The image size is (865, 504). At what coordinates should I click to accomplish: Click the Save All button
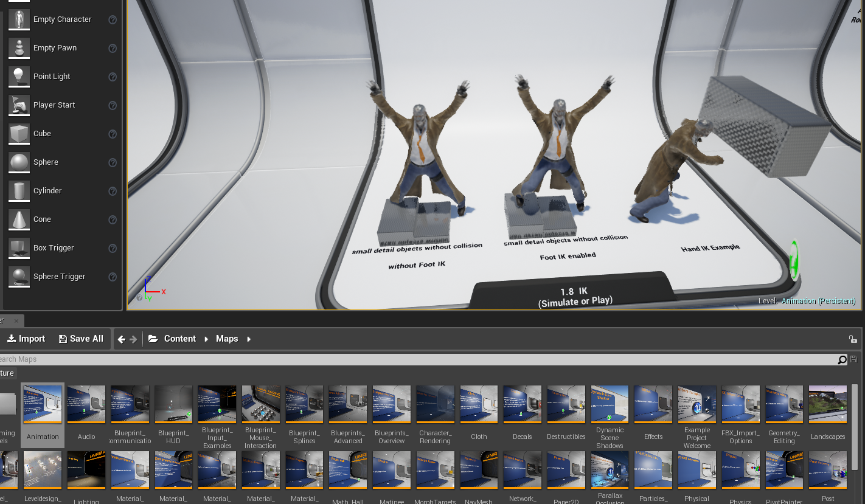pyautogui.click(x=81, y=339)
